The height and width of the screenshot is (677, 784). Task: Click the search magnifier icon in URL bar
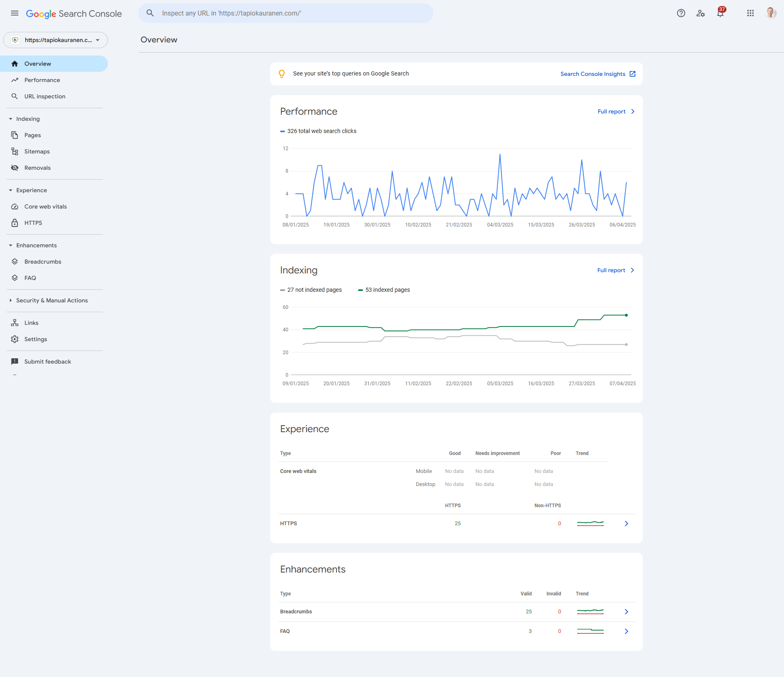pyautogui.click(x=150, y=13)
